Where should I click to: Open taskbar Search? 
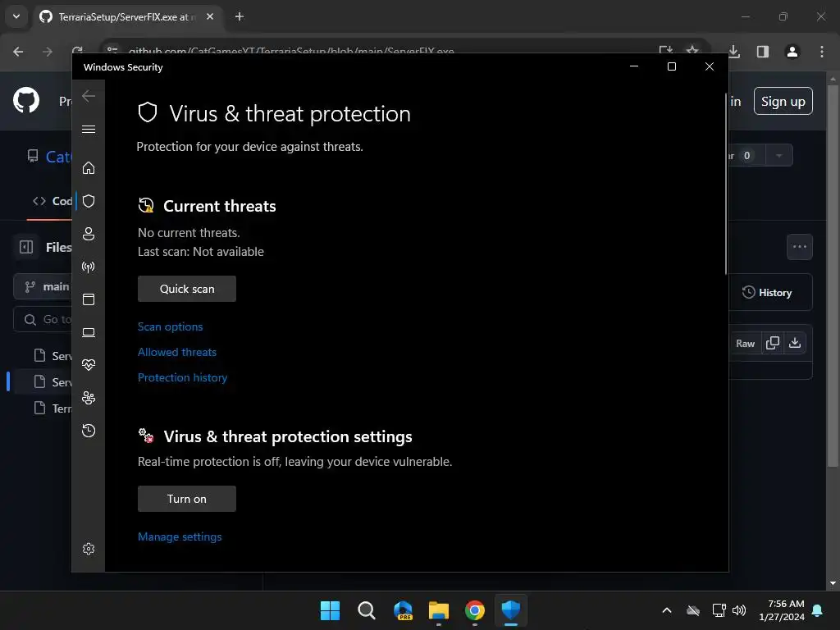(x=367, y=610)
